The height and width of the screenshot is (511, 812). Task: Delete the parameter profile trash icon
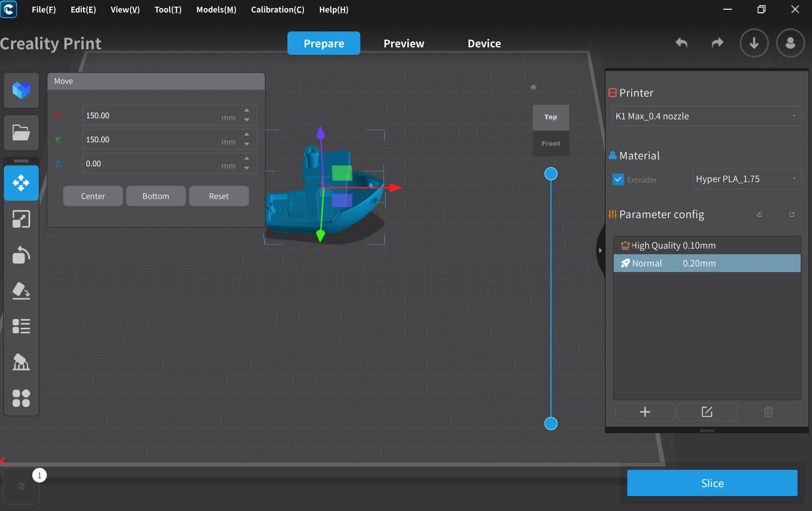pos(769,412)
